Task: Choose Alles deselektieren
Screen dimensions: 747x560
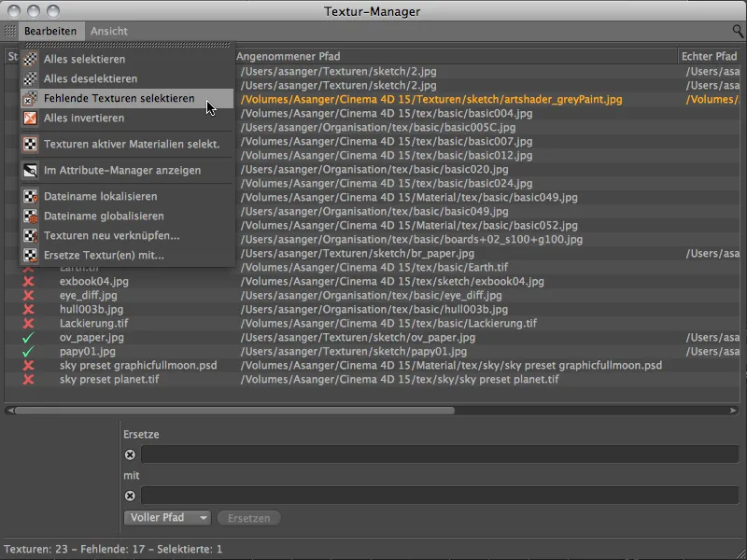Action: [127, 78]
